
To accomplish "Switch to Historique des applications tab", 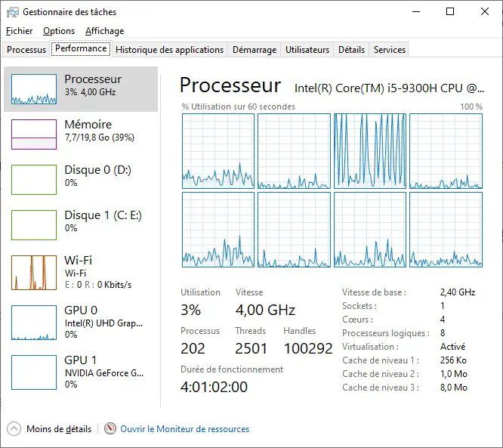I will (170, 50).
